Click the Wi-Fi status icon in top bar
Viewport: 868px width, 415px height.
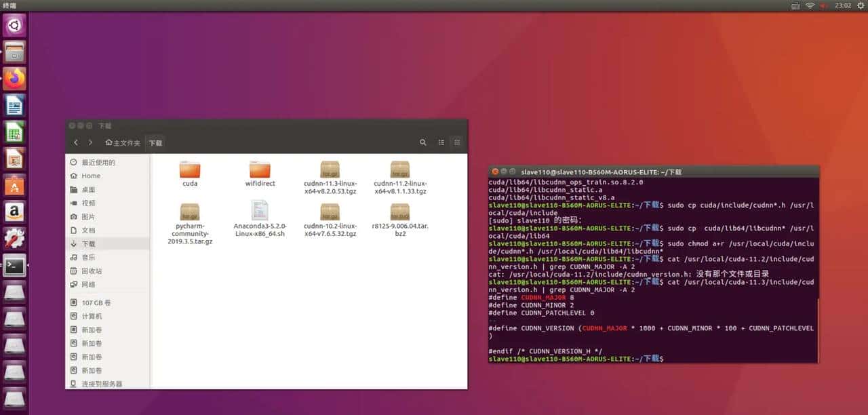coord(810,5)
